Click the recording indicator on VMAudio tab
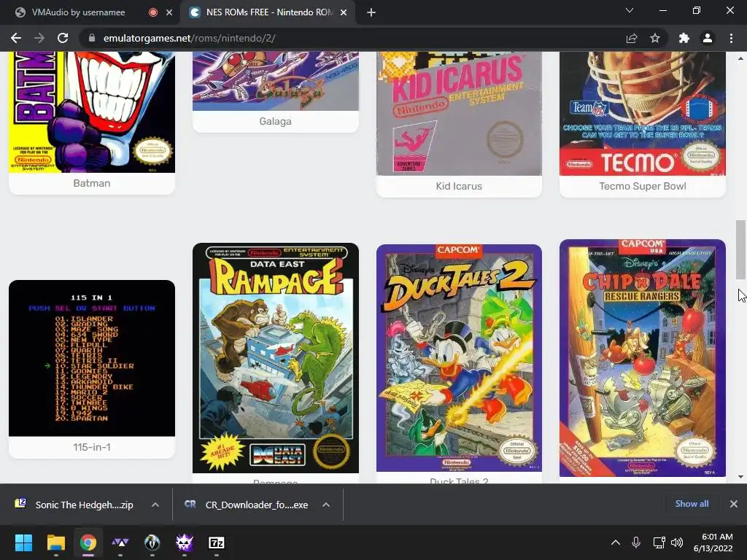 [153, 12]
